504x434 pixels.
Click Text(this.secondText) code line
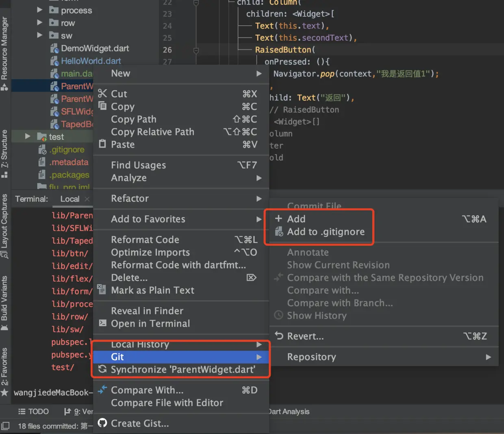click(x=306, y=37)
